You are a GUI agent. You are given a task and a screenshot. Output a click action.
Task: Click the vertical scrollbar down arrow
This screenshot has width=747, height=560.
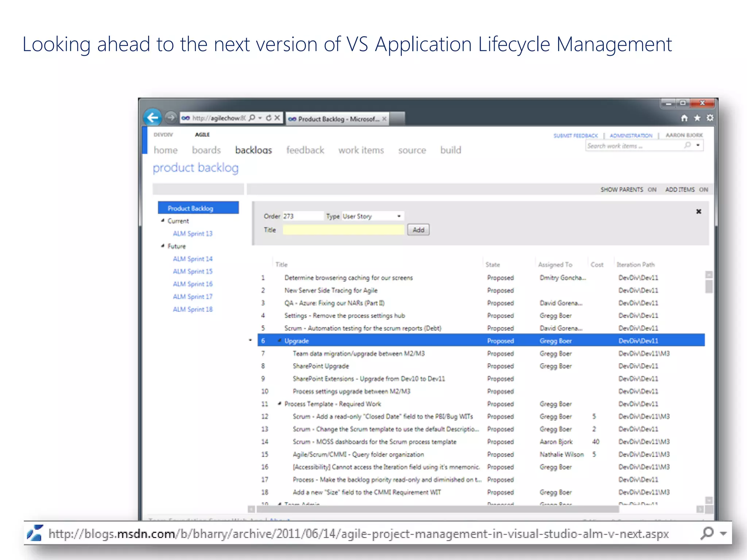[x=709, y=500]
